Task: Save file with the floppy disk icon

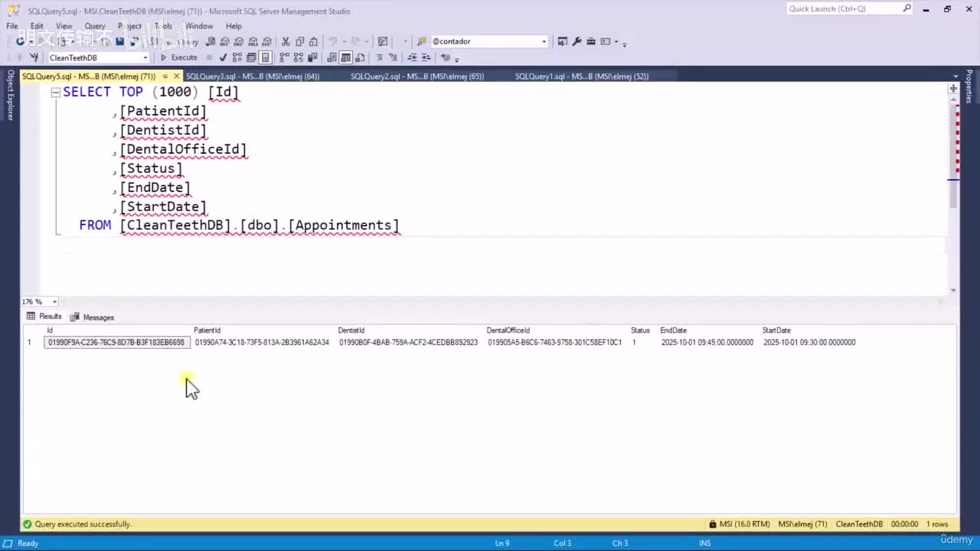Action: coord(119,41)
